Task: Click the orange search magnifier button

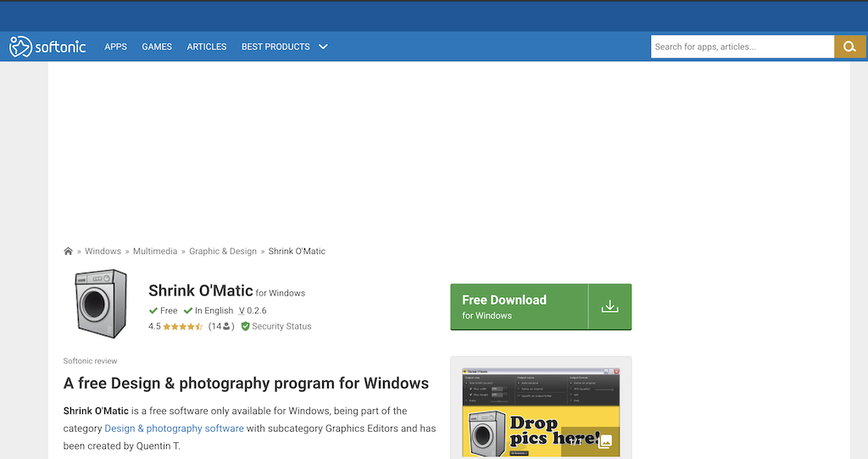Action: click(x=849, y=47)
